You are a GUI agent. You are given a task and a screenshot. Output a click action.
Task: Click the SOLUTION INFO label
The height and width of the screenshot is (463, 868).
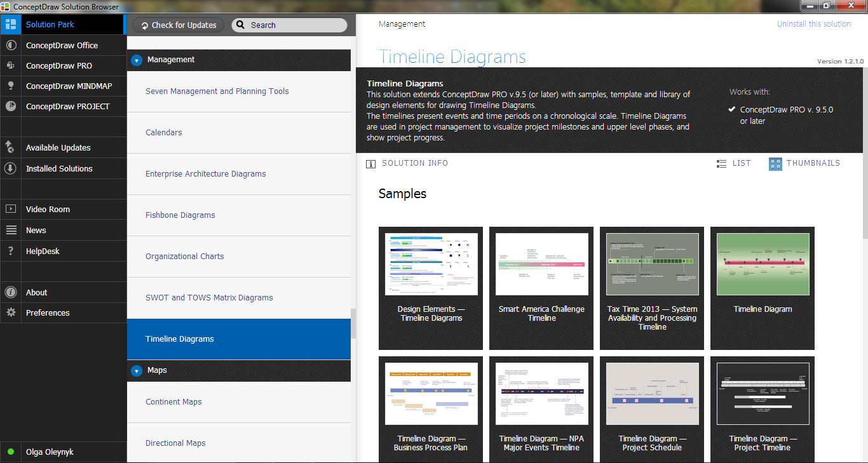click(x=415, y=163)
